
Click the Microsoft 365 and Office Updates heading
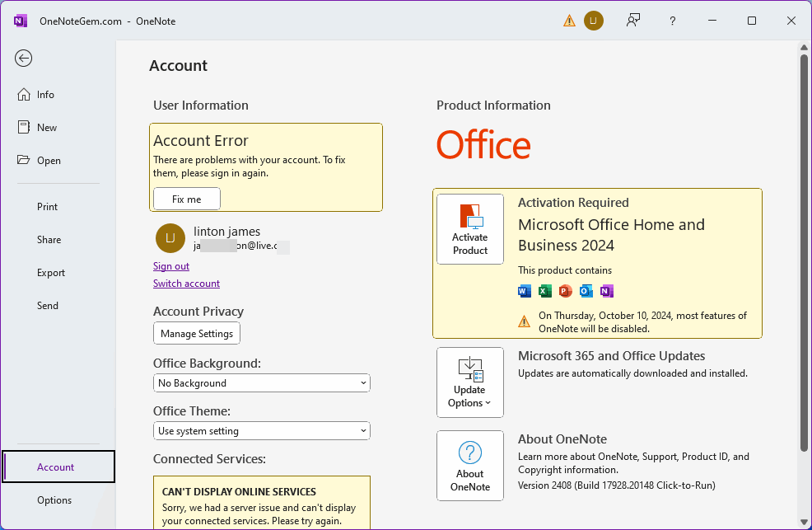pyautogui.click(x=612, y=356)
